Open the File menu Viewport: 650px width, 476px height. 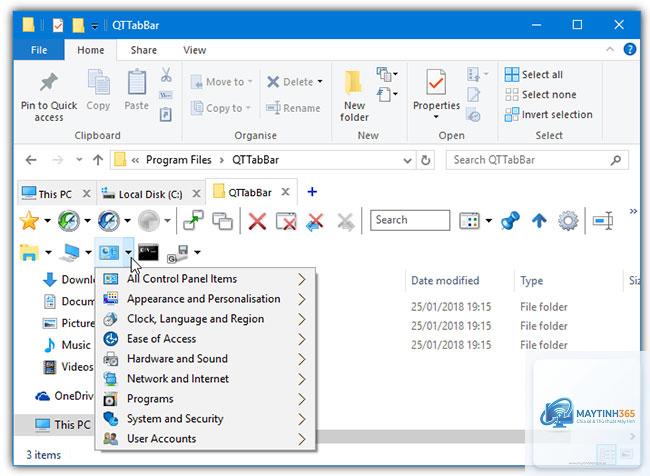coord(39,50)
